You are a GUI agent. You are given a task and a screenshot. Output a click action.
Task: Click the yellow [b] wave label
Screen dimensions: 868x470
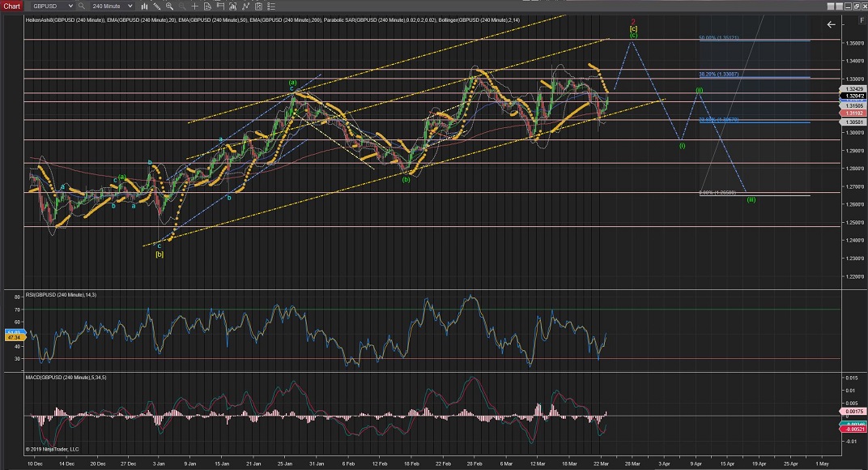[x=160, y=254]
